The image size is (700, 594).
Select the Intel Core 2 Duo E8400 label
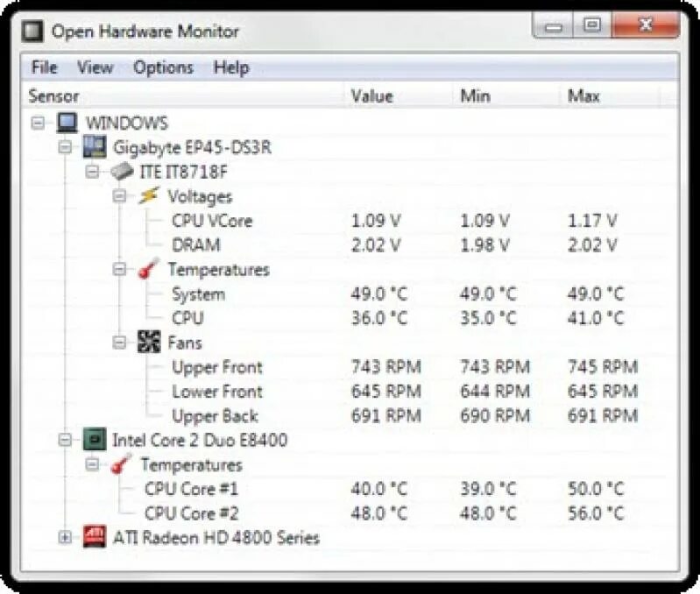point(200,440)
